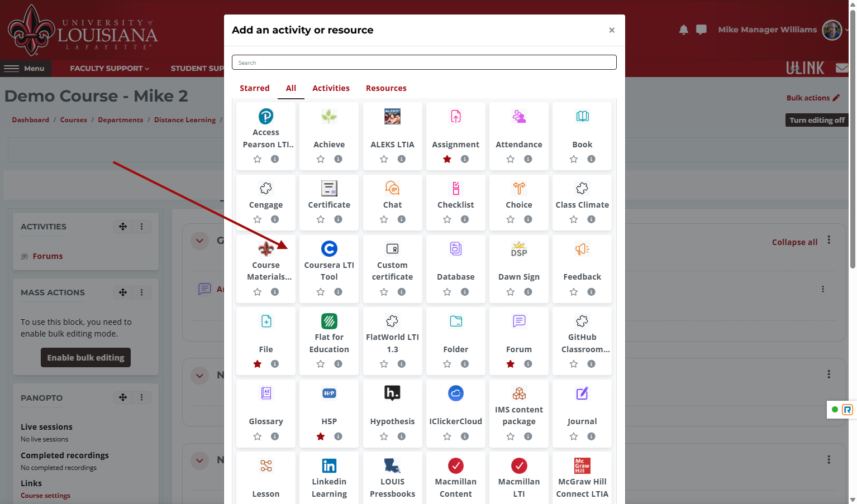Select the Hypothesis activity icon

tap(392, 393)
